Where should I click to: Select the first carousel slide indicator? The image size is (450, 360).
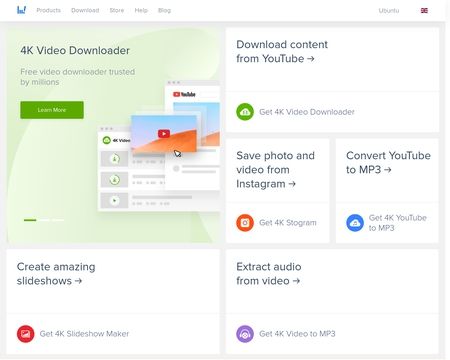click(30, 220)
